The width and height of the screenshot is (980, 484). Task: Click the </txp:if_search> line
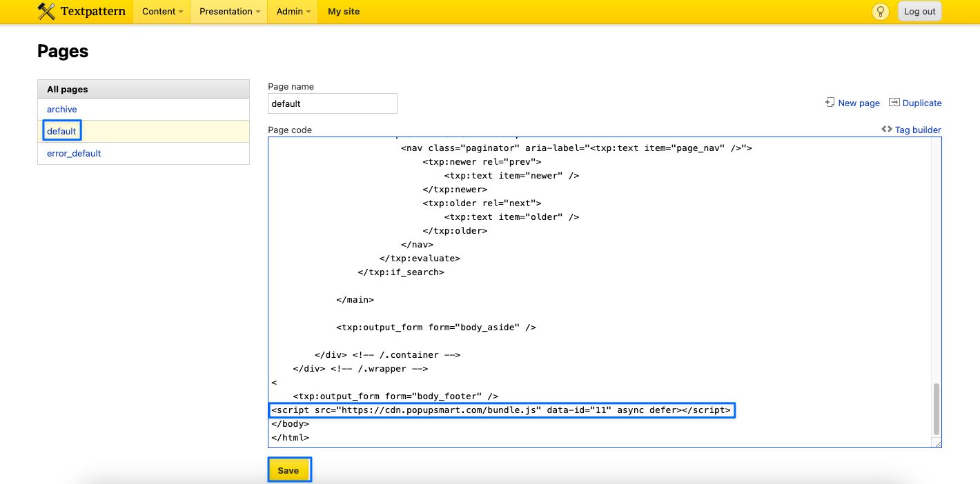tap(401, 272)
